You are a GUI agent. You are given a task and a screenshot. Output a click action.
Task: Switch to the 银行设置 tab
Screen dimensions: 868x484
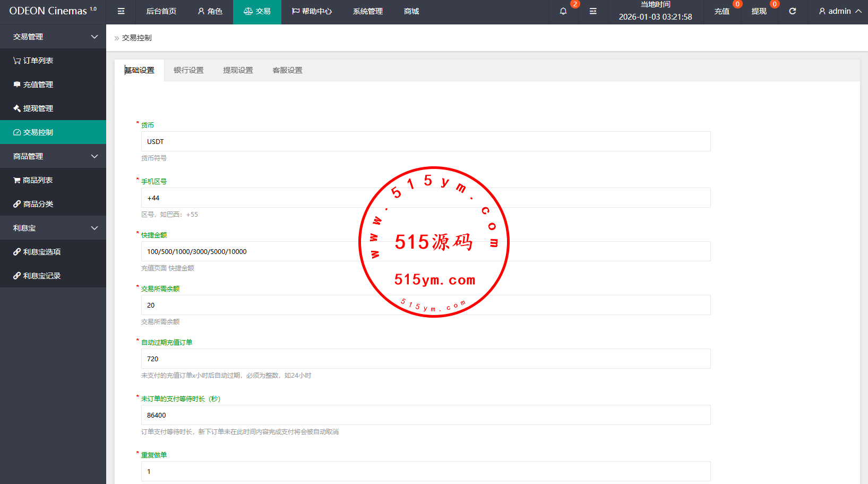(x=188, y=70)
